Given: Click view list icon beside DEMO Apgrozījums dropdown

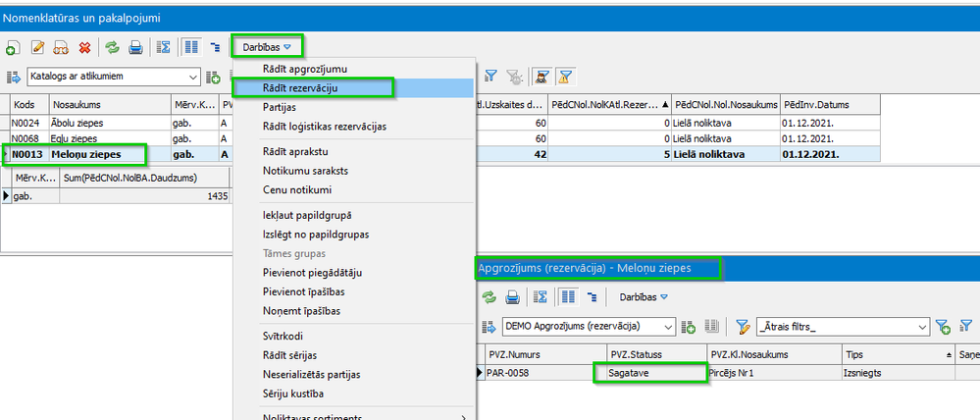Looking at the screenshot, I should point(489,326).
